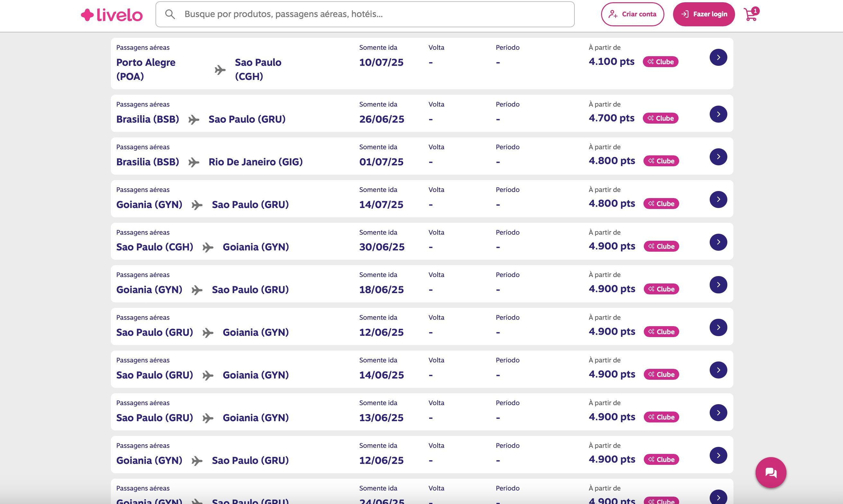The width and height of the screenshot is (843, 504).
Task: Click the Criar conta button
Action: click(632, 14)
